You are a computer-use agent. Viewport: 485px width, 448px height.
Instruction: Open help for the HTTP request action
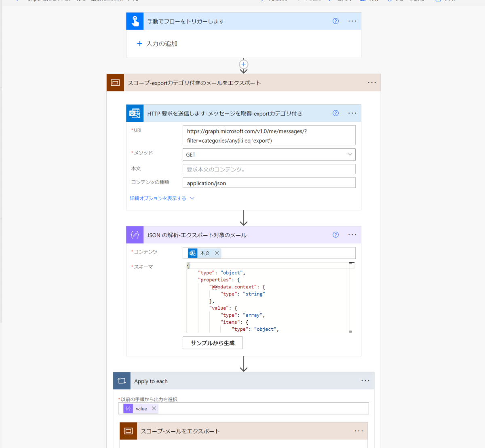(x=335, y=113)
